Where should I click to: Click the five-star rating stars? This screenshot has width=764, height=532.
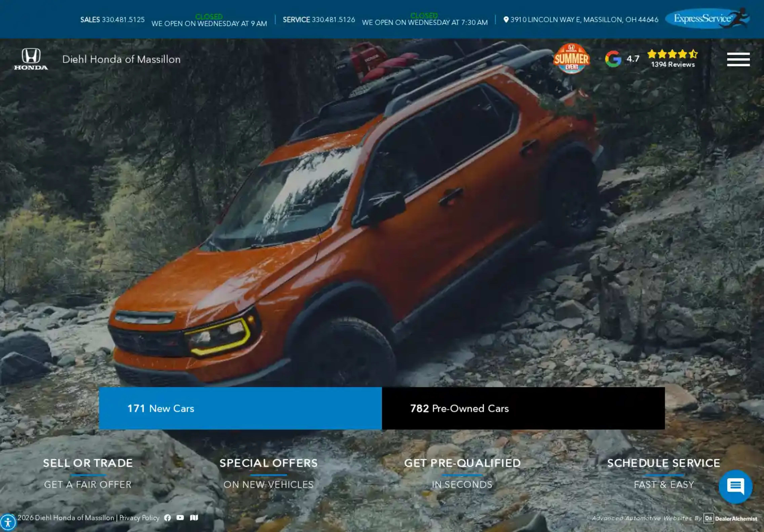(x=672, y=54)
